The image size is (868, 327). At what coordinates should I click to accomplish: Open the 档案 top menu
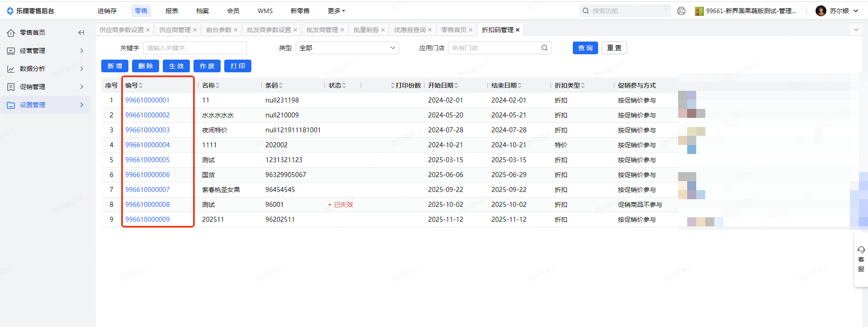pyautogui.click(x=203, y=11)
